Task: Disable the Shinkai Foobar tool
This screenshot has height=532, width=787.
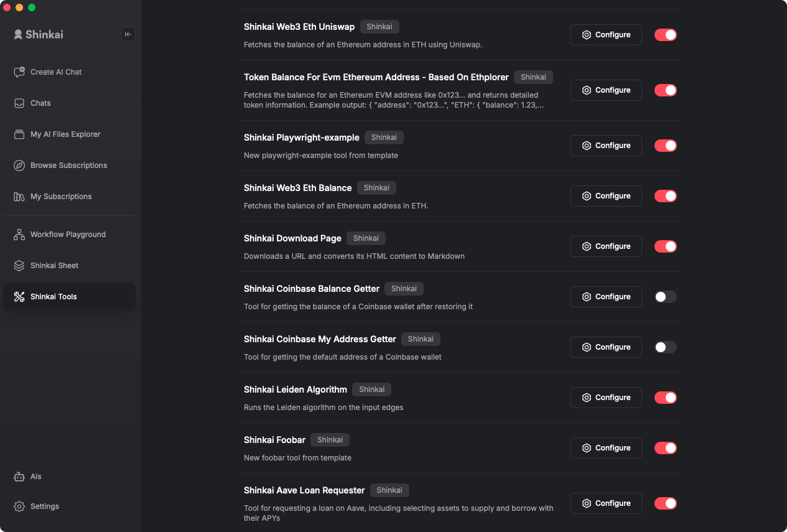Action: 666,448
